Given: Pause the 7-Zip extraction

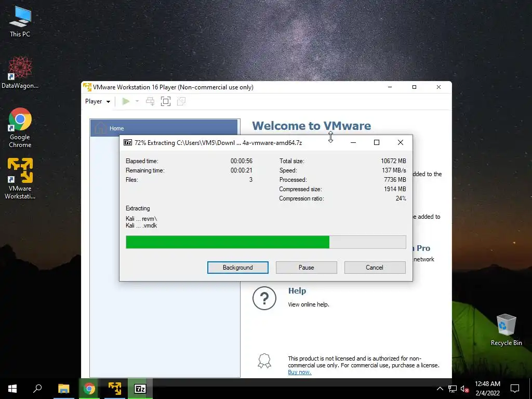Looking at the screenshot, I should coord(307,268).
